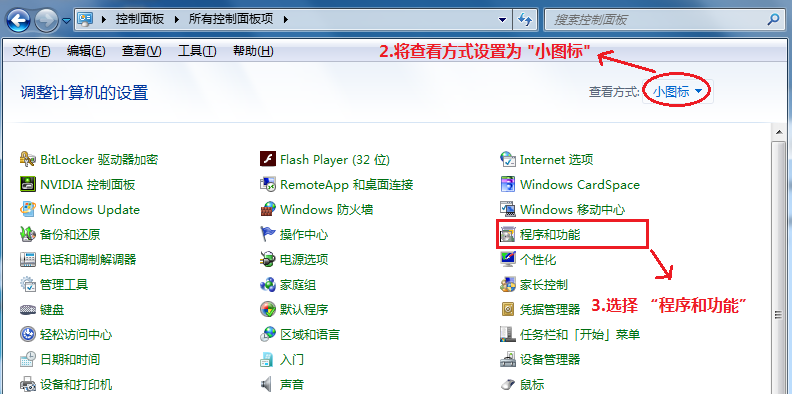Click the 所有控制面板项 breadcrumb segment
The width and height of the screenshot is (792, 394).
(231, 20)
